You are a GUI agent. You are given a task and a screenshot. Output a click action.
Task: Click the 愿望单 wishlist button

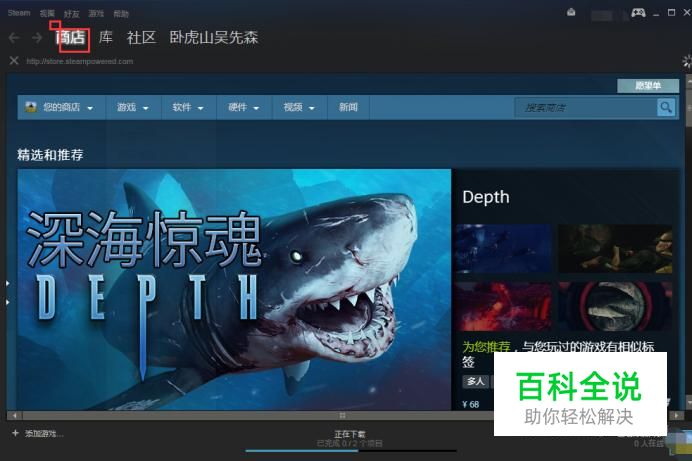[x=648, y=86]
